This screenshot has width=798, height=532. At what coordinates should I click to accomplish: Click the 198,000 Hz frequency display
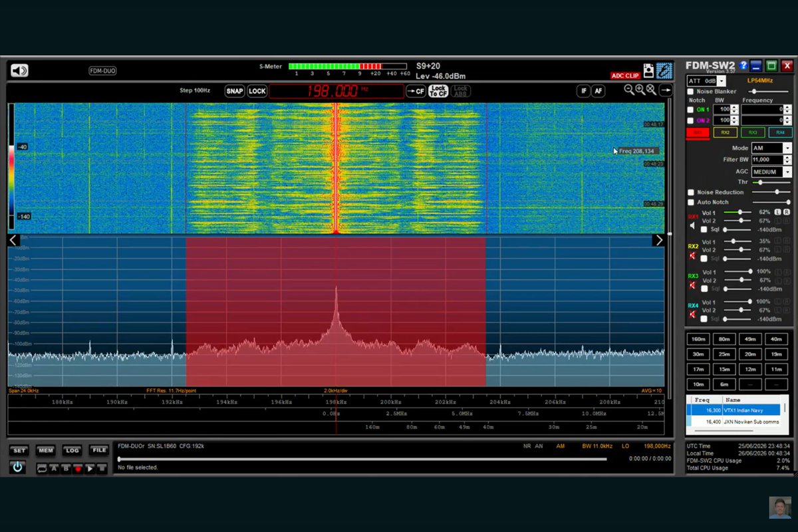click(x=336, y=91)
